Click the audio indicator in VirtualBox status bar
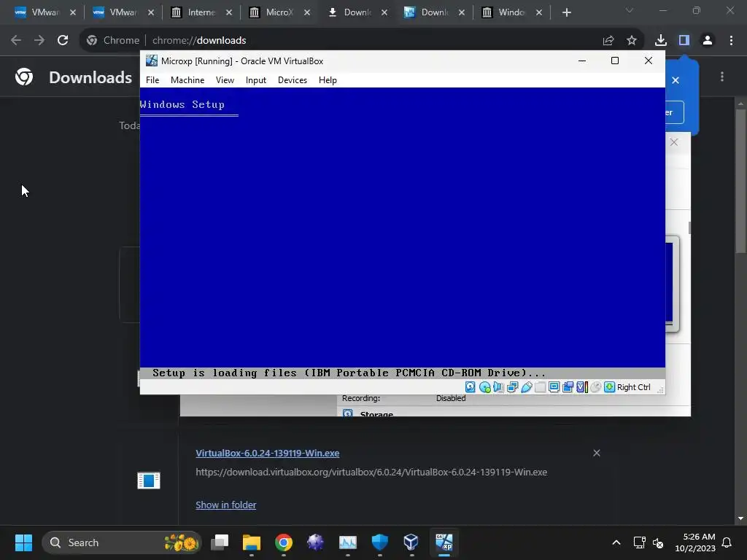 pyautogui.click(x=498, y=387)
